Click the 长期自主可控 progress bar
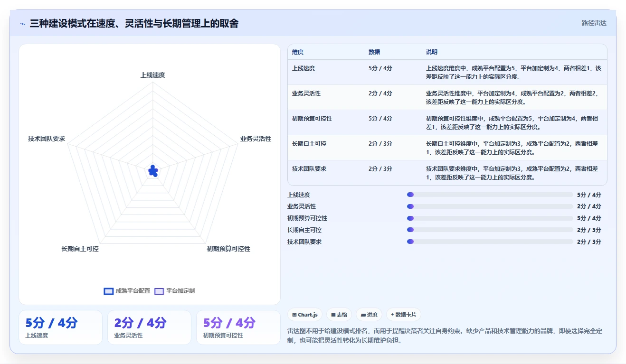 pyautogui.click(x=490, y=230)
